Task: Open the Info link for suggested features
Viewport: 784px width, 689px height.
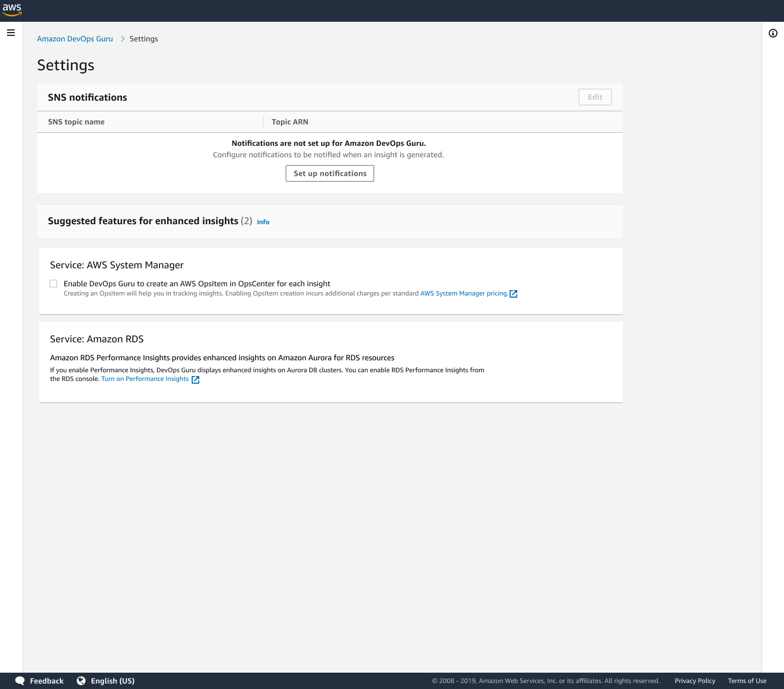Action: click(x=263, y=222)
